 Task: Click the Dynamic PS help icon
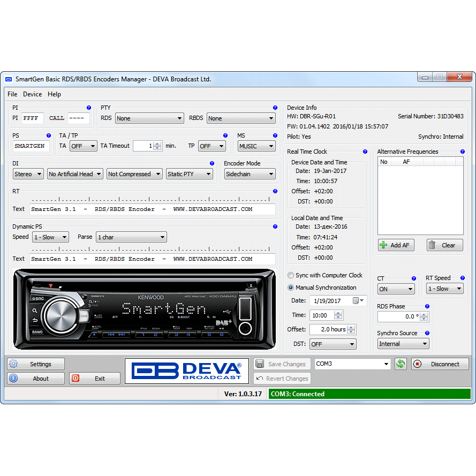point(275,226)
